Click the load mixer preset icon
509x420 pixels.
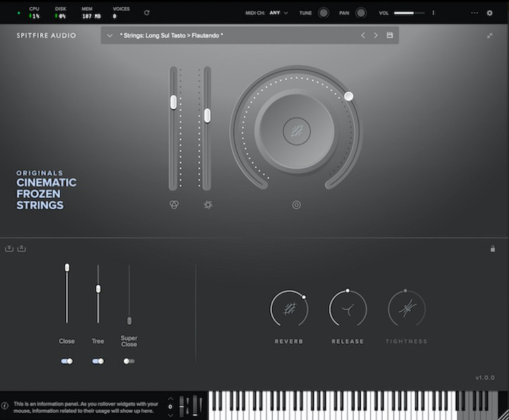coord(9,249)
